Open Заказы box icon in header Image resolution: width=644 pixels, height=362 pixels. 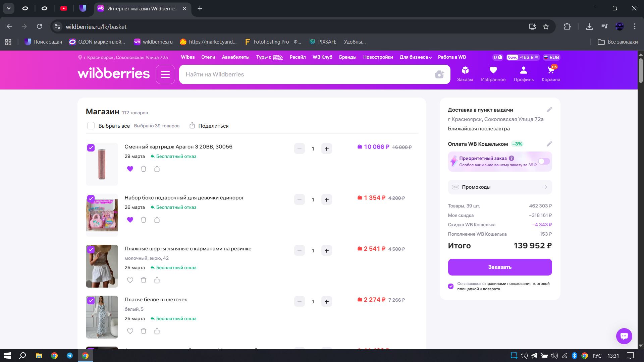coord(465,74)
